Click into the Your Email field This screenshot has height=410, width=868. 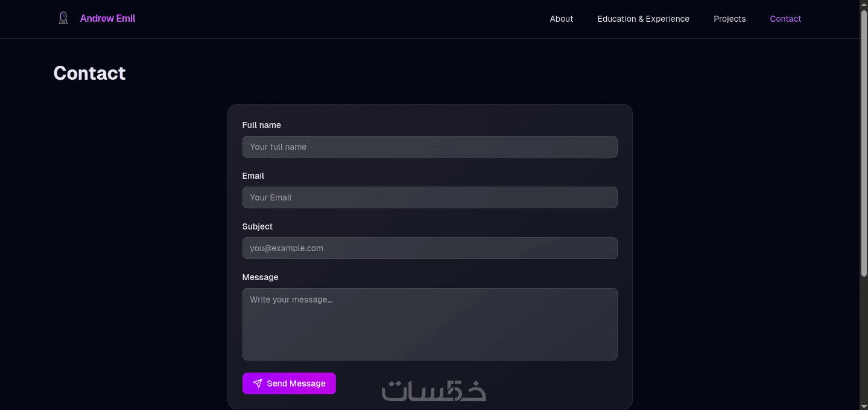pos(429,197)
